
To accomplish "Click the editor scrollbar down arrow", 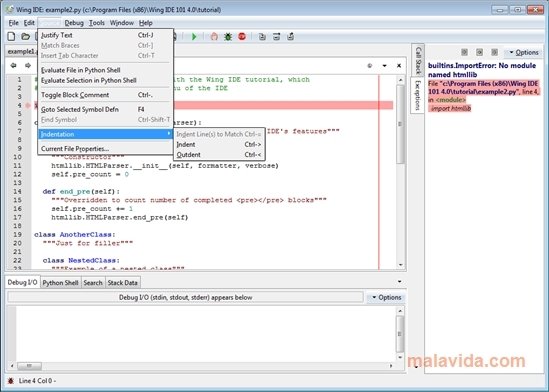I will (x=401, y=265).
